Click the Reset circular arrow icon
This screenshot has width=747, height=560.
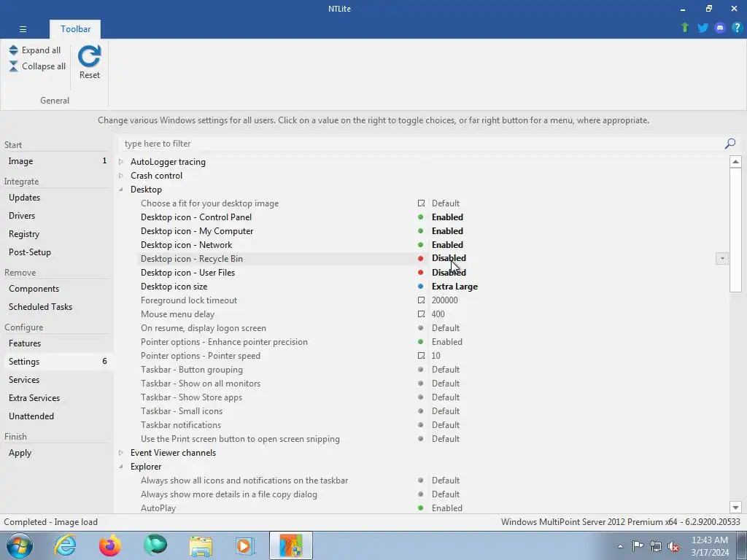point(90,56)
